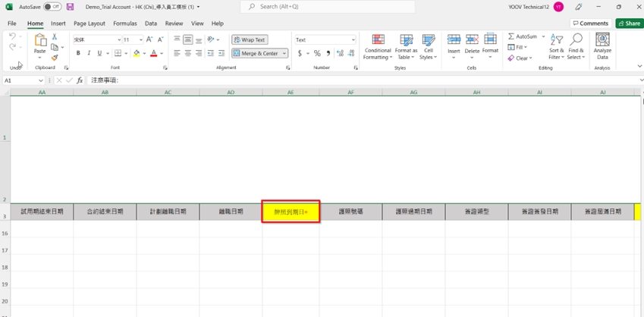Click the Analyze Data icon

(602, 46)
